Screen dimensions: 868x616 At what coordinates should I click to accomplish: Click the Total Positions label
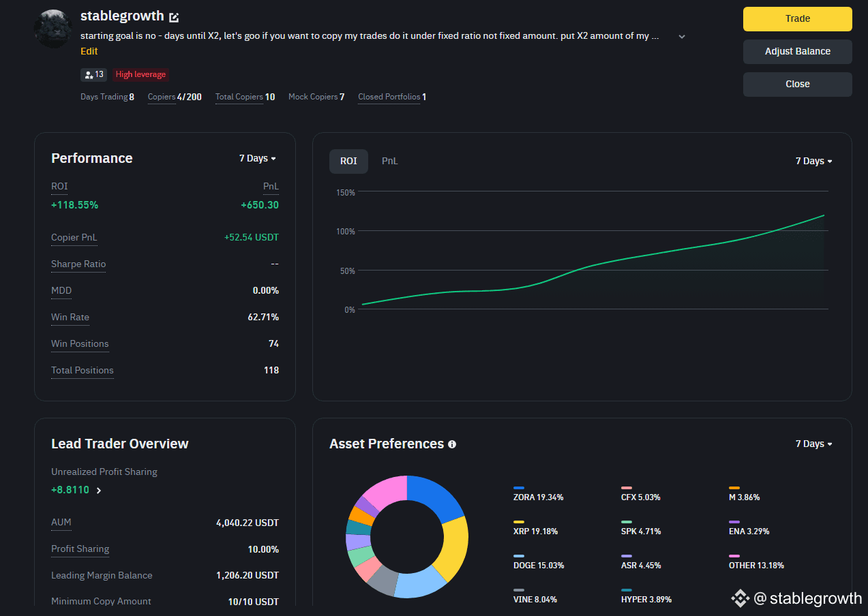83,371
